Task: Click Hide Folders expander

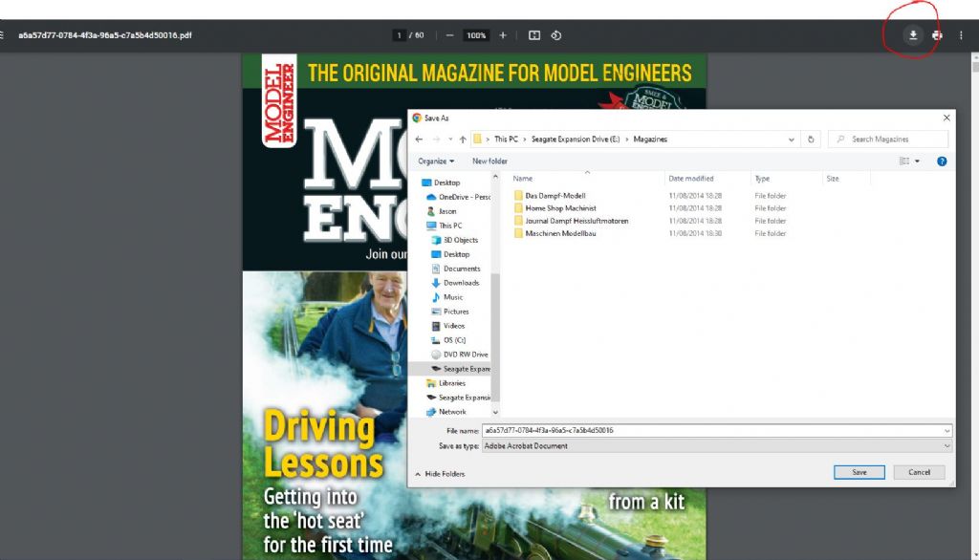Action: [x=440, y=474]
